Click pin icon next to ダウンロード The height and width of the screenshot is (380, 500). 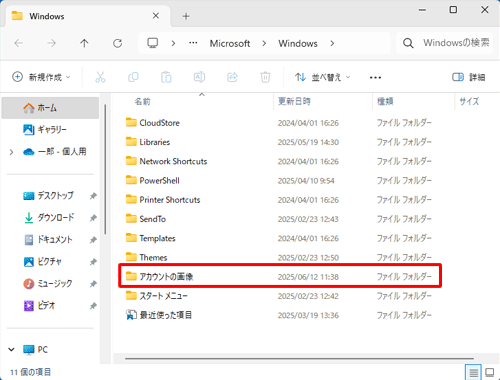click(x=93, y=218)
